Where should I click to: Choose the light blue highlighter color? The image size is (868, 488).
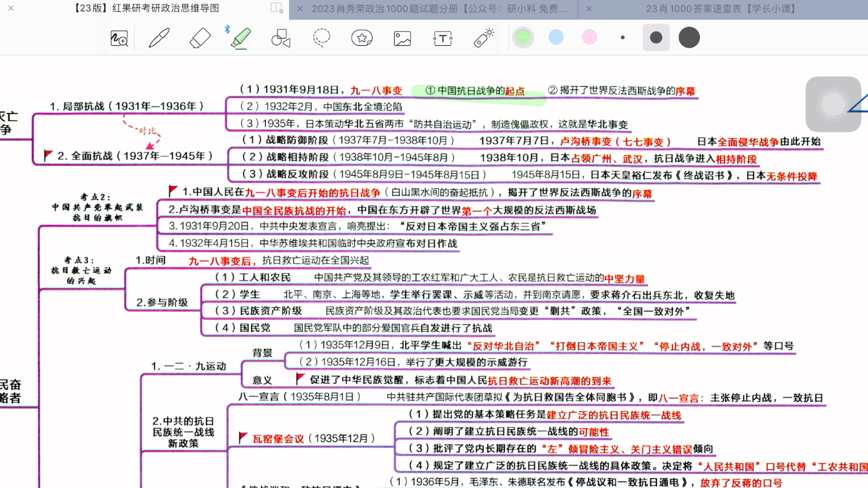click(x=556, y=37)
